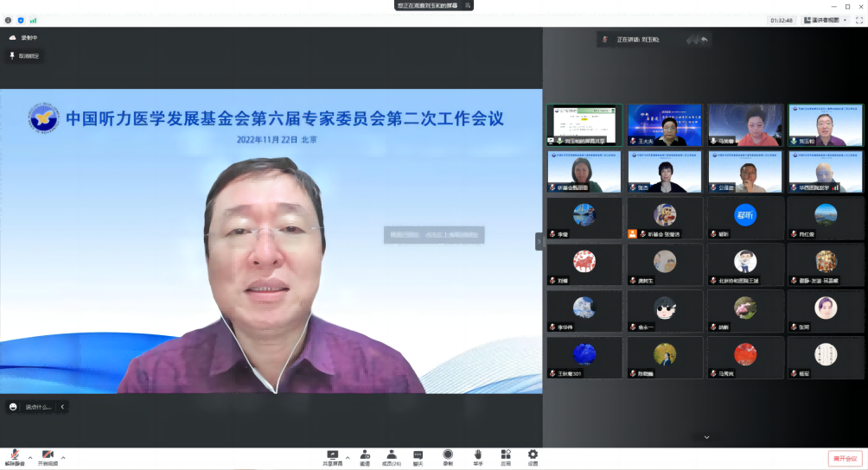Unmute the microphone
The height and width of the screenshot is (470, 868).
coord(15,455)
